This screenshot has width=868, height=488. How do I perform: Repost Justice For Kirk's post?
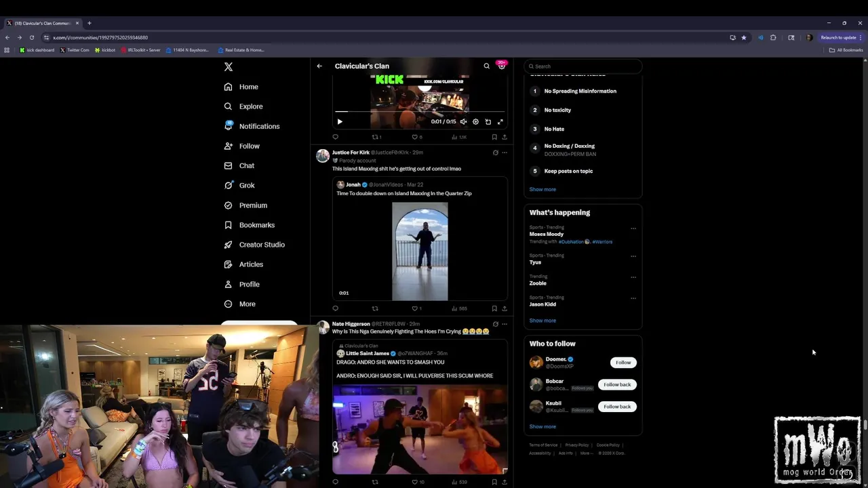pos(374,308)
